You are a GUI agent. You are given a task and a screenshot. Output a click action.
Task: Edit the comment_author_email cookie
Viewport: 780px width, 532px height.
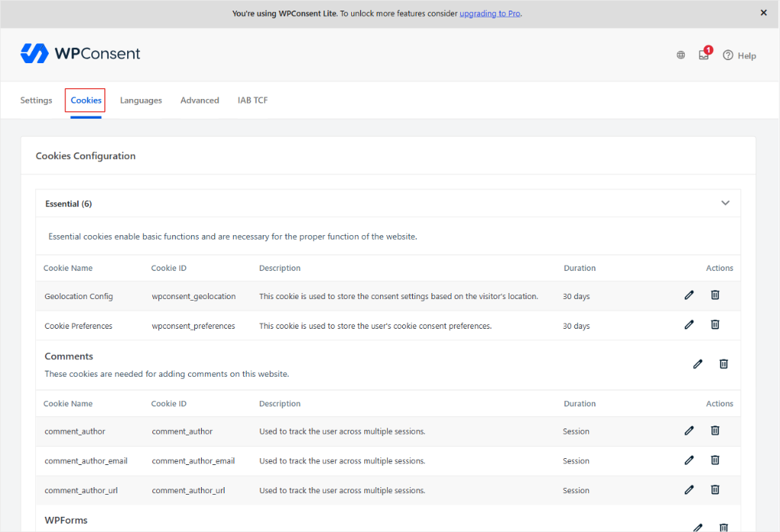click(689, 460)
